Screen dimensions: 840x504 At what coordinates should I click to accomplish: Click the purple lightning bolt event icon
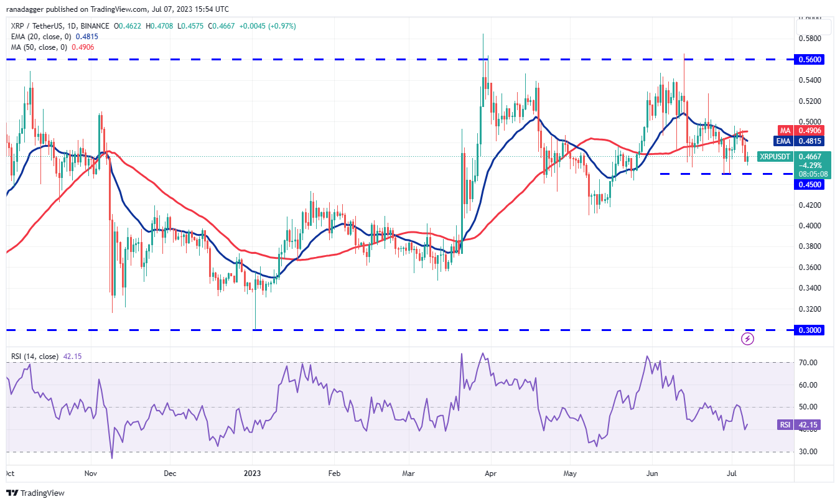coord(748,339)
